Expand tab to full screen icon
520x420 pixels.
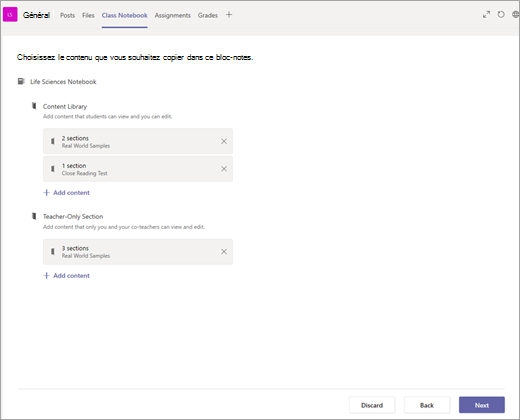pos(486,15)
